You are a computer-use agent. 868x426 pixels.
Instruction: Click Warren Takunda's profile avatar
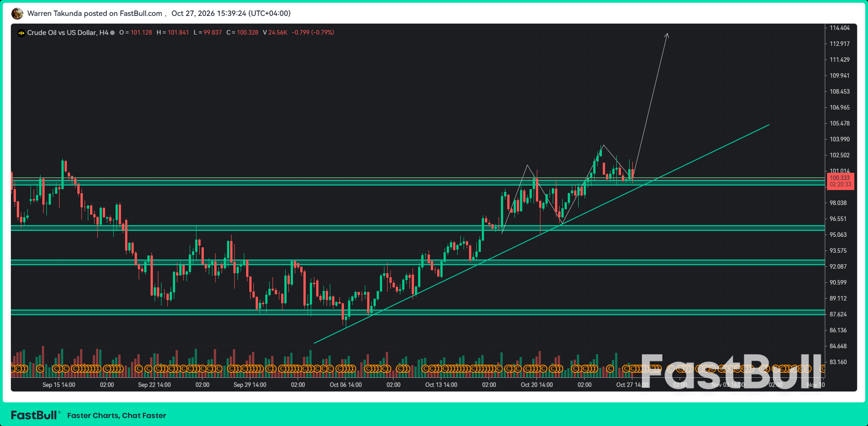pos(17,14)
